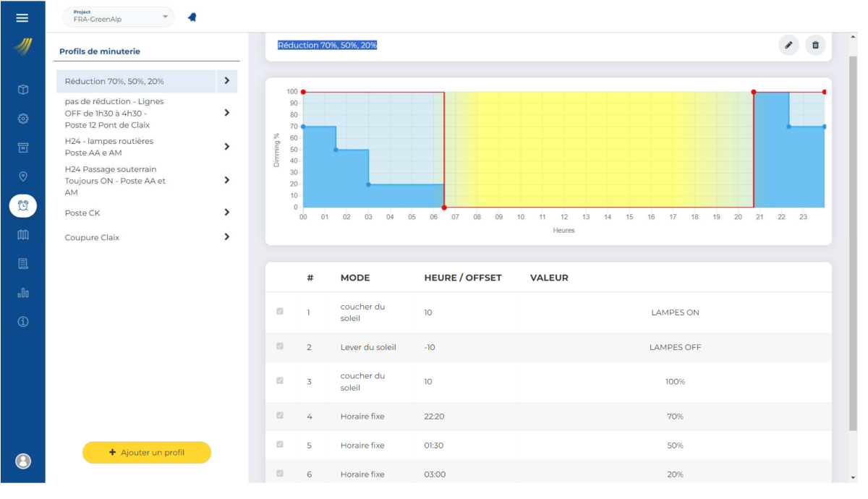Open the hamburger menu in the sidebar
The width and height of the screenshot is (868, 499).
tap(22, 18)
